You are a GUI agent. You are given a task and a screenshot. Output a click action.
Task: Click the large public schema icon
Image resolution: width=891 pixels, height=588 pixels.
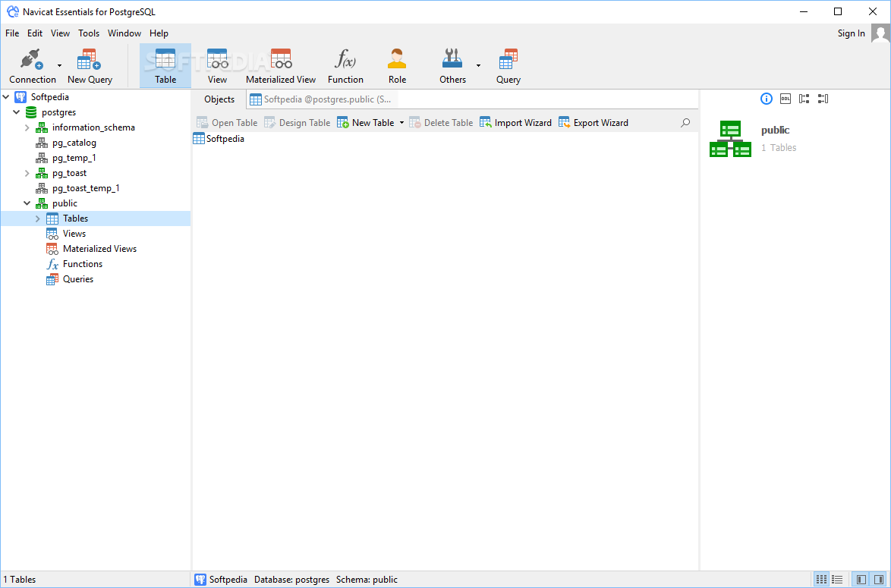(730, 139)
